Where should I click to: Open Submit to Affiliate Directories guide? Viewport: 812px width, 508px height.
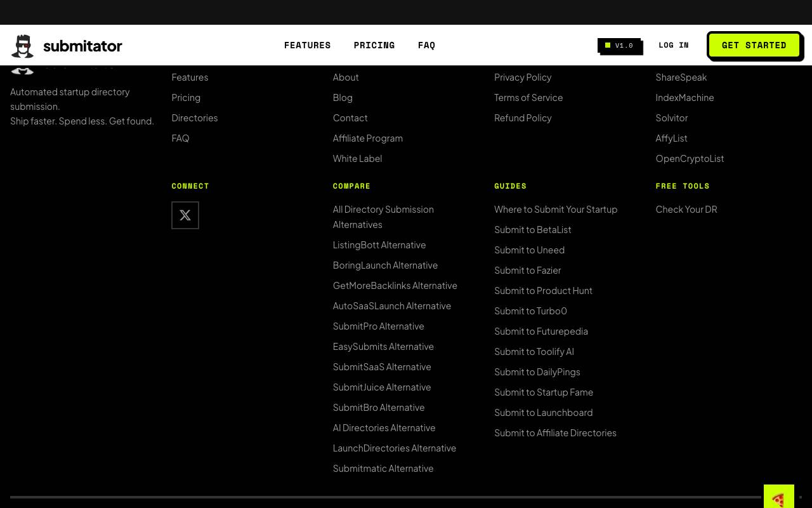(555, 432)
